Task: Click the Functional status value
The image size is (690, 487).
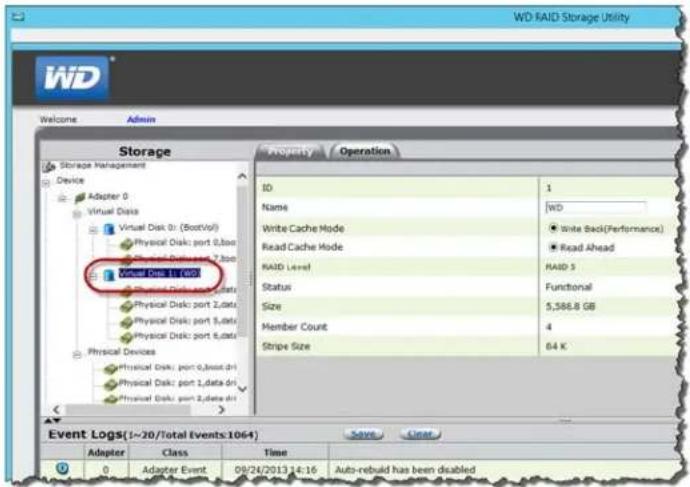Action: point(569,287)
